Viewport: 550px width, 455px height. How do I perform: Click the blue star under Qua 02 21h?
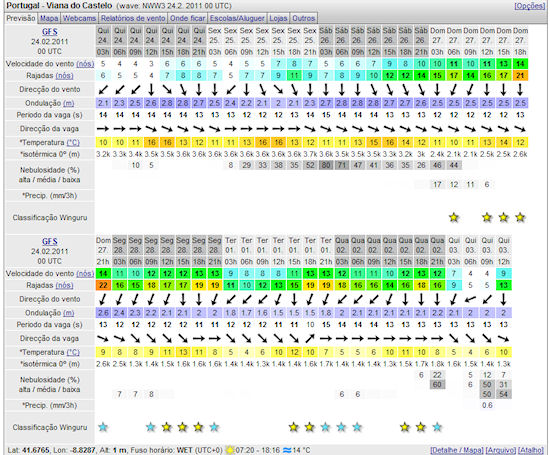tap(437, 427)
